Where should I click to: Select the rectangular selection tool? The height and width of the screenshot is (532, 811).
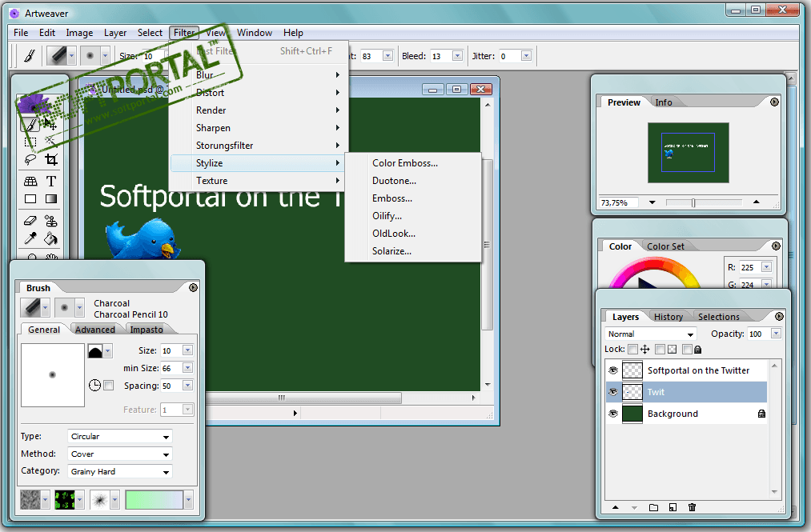(30, 142)
